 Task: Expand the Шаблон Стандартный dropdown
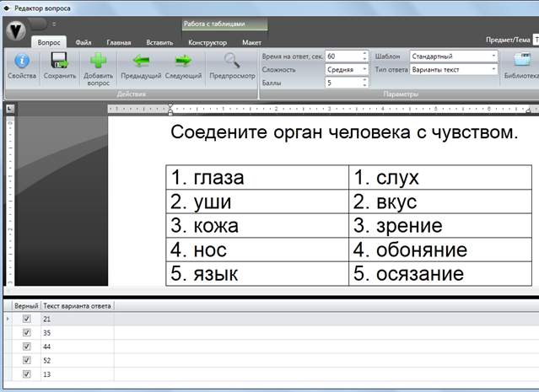[x=453, y=56]
